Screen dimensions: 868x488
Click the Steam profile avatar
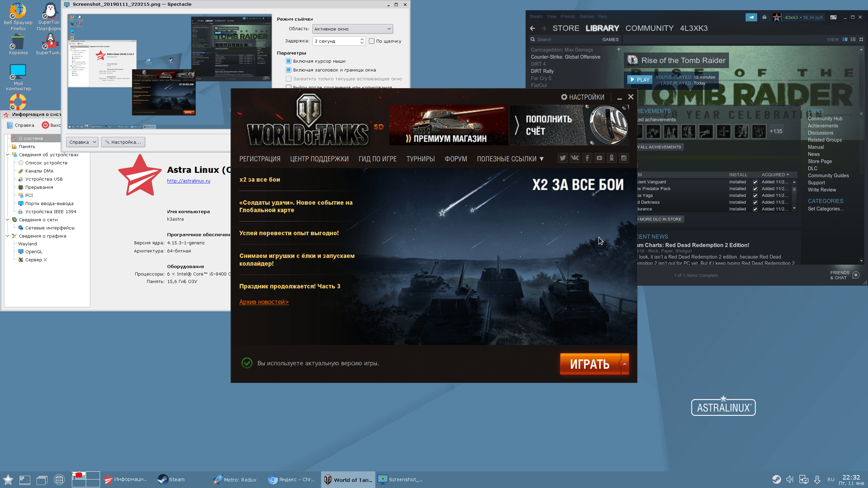coord(777,17)
